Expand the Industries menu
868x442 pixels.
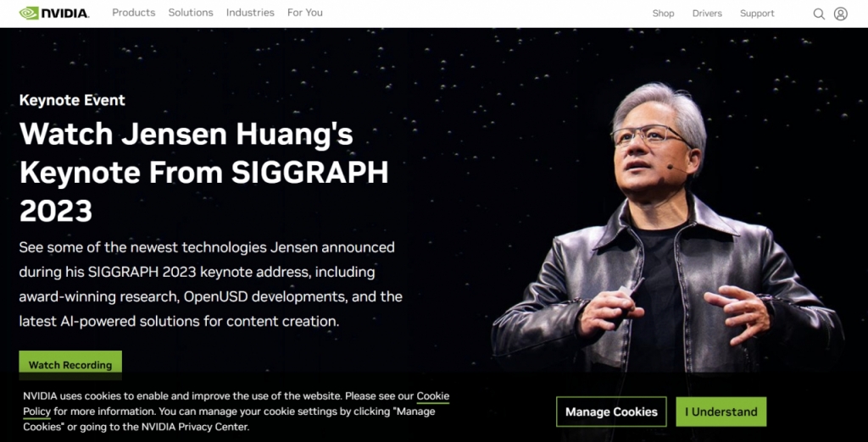(250, 13)
